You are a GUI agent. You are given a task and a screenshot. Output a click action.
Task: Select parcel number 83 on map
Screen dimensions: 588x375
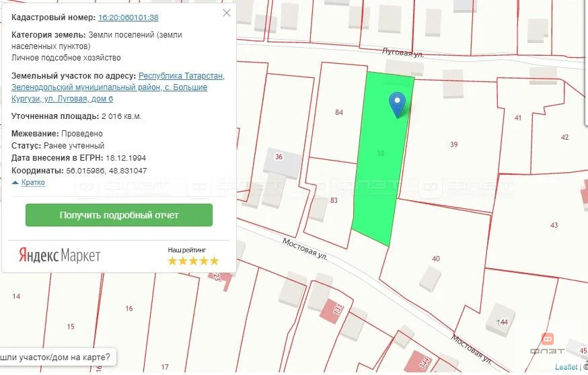pyautogui.click(x=334, y=200)
